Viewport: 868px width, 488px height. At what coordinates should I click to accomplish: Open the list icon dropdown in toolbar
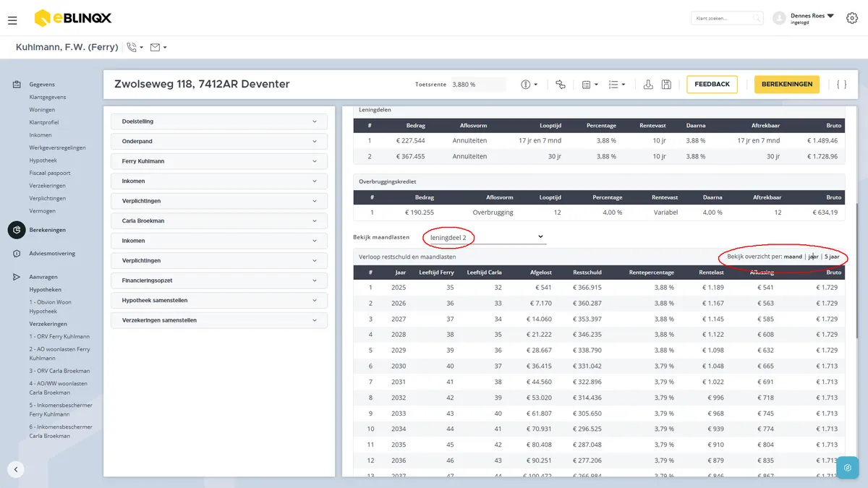click(x=617, y=85)
